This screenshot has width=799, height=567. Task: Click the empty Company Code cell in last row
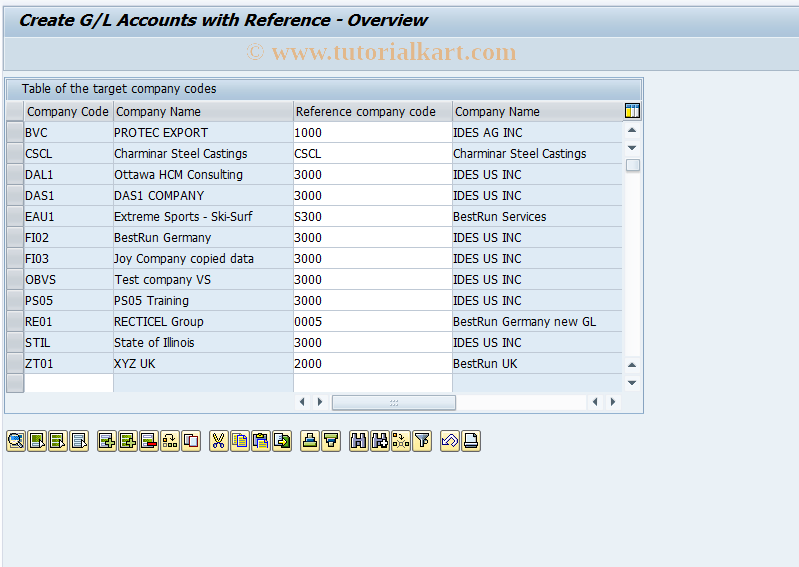[68, 383]
